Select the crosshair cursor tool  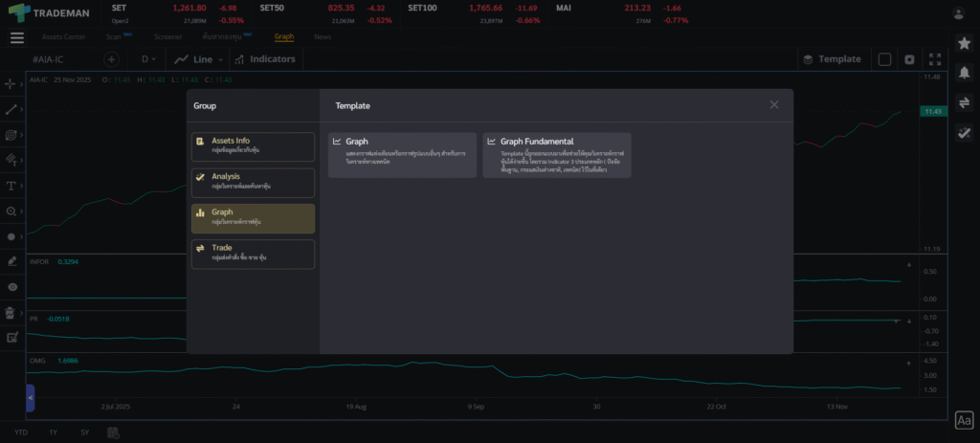pos(11,84)
